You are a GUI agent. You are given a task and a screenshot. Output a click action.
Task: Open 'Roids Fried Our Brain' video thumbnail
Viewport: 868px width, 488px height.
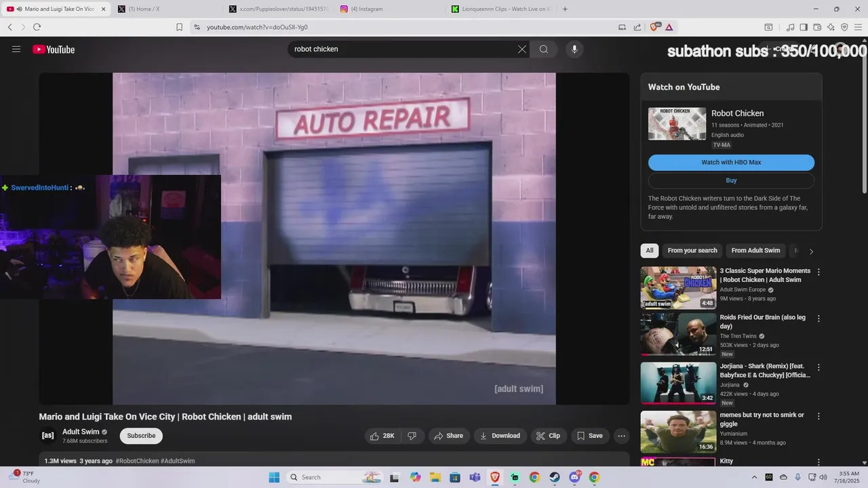point(678,334)
